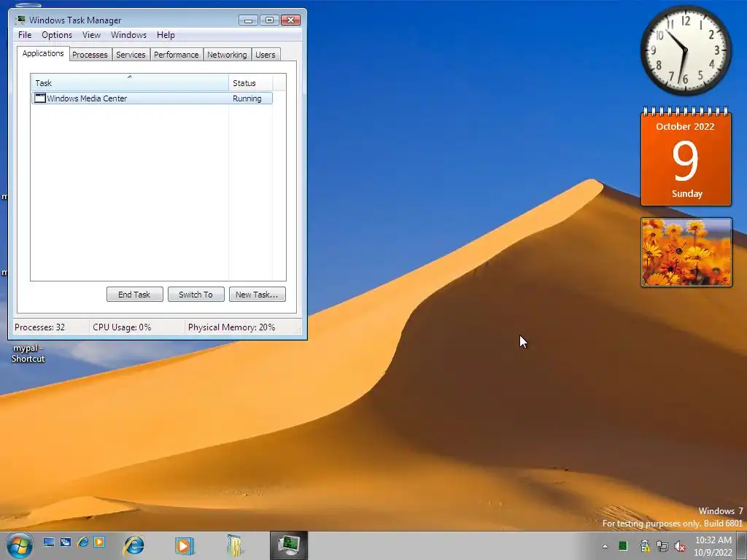
Task: Click Switch To button
Action: 196,295
